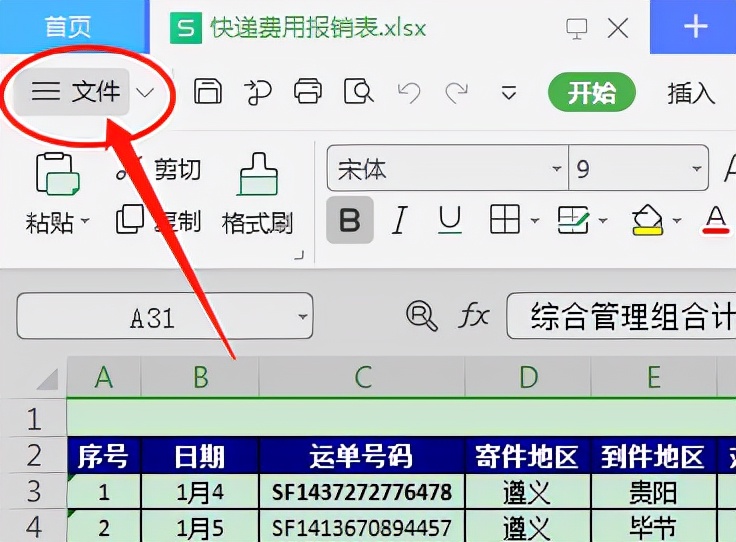Image resolution: width=736 pixels, height=542 pixels.
Task: Select row 3 header
Action: (33, 491)
